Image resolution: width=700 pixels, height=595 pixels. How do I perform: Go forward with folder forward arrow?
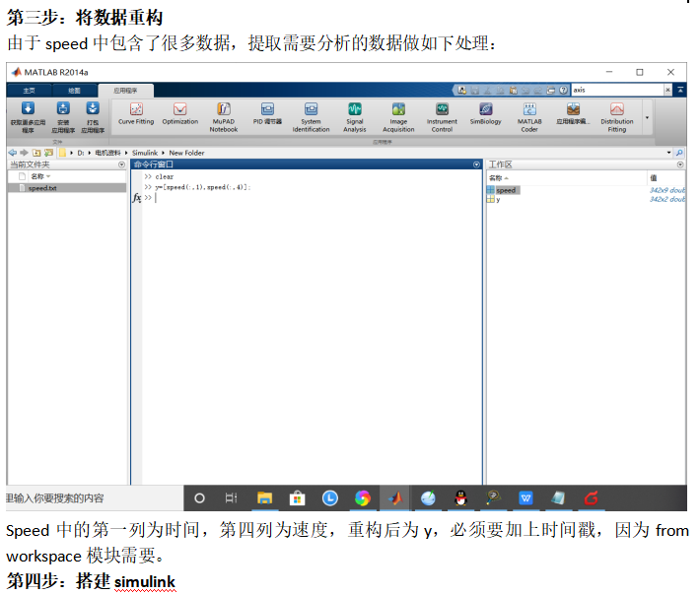(24, 153)
